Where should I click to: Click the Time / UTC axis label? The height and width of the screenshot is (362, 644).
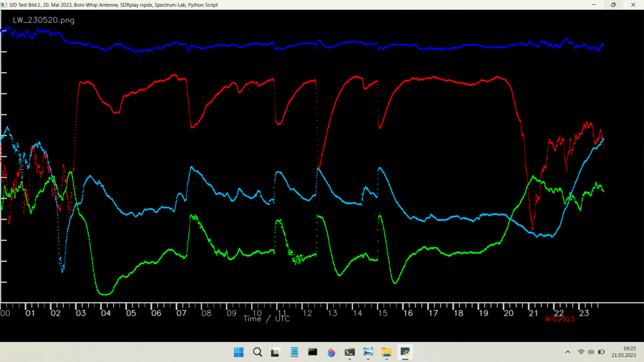click(x=267, y=319)
